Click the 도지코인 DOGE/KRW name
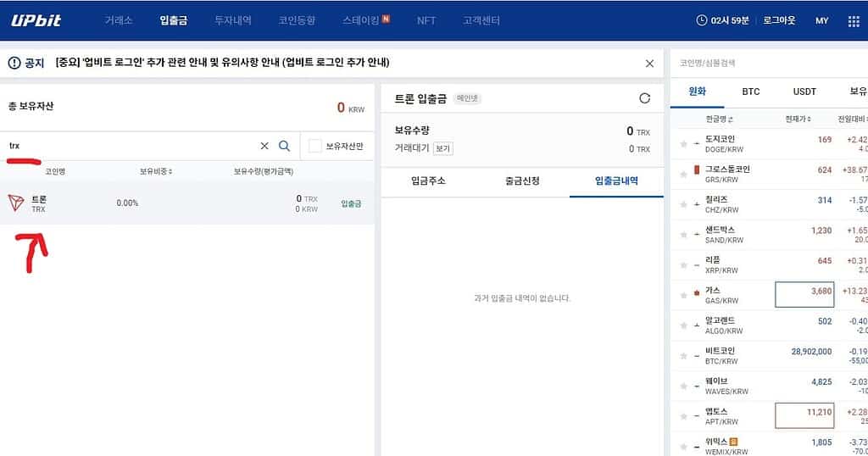 click(x=724, y=144)
